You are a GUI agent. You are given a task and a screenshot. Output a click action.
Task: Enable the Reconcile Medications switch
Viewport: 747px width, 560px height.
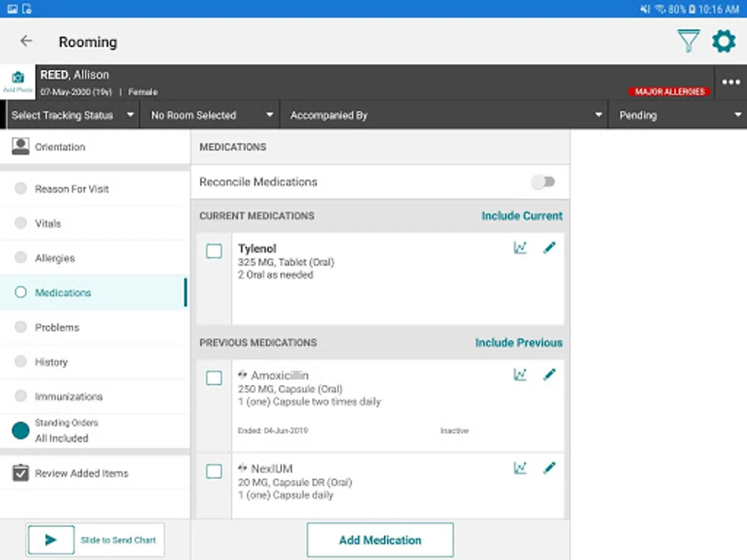[543, 182]
